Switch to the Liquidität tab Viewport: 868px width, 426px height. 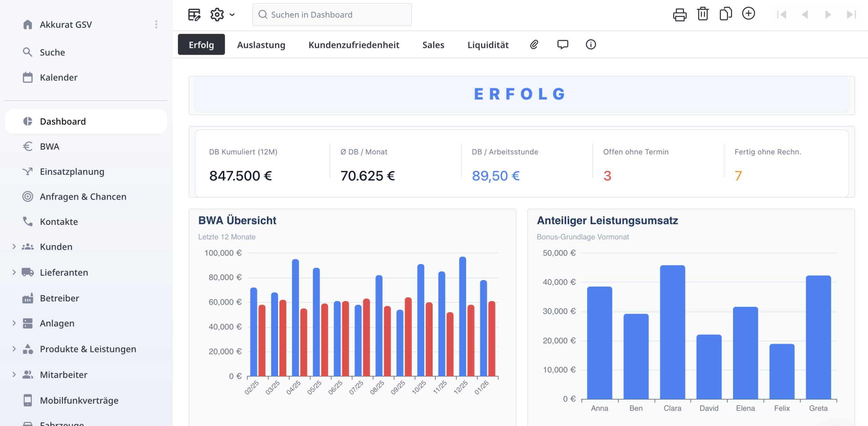pyautogui.click(x=488, y=45)
